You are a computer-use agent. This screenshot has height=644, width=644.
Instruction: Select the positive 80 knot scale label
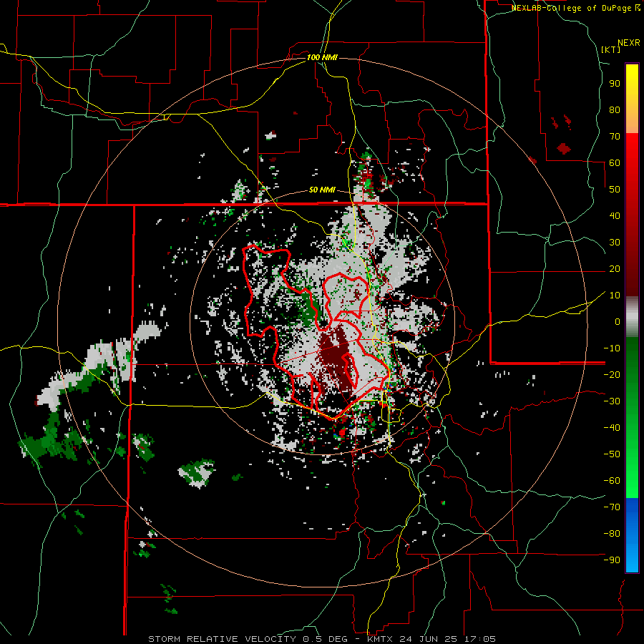[615, 110]
